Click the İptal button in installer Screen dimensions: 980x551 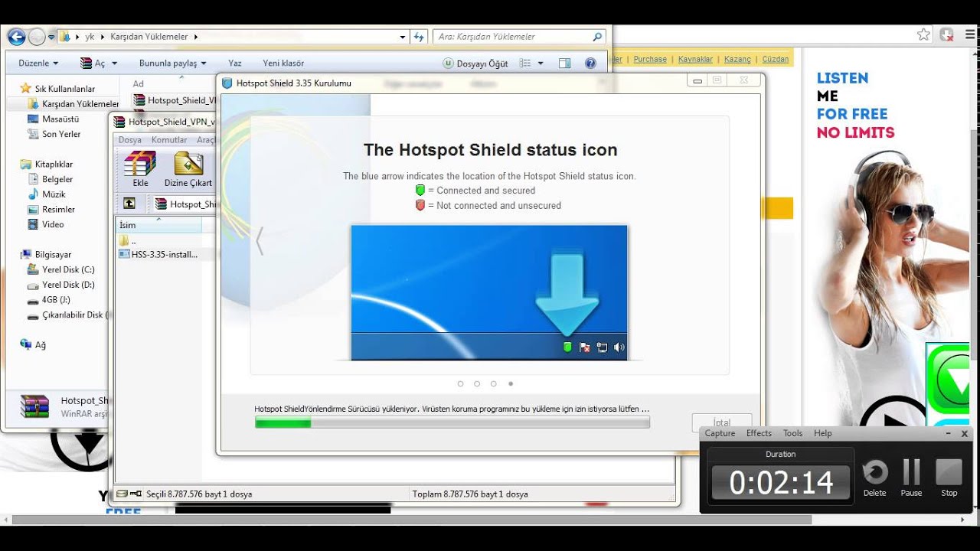pos(721,422)
